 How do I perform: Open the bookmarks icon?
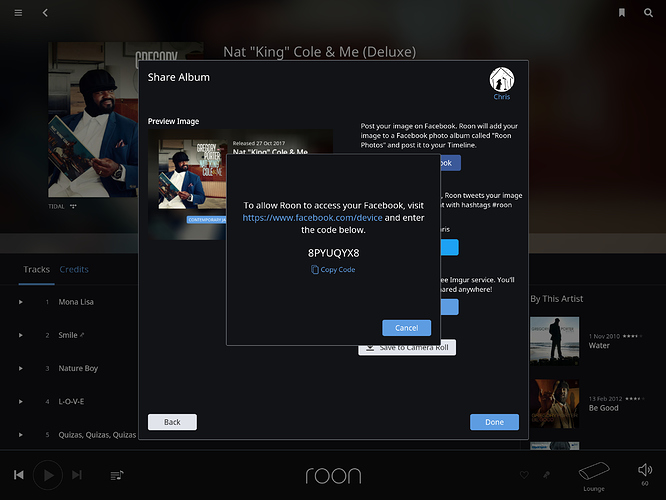pyautogui.click(x=621, y=13)
